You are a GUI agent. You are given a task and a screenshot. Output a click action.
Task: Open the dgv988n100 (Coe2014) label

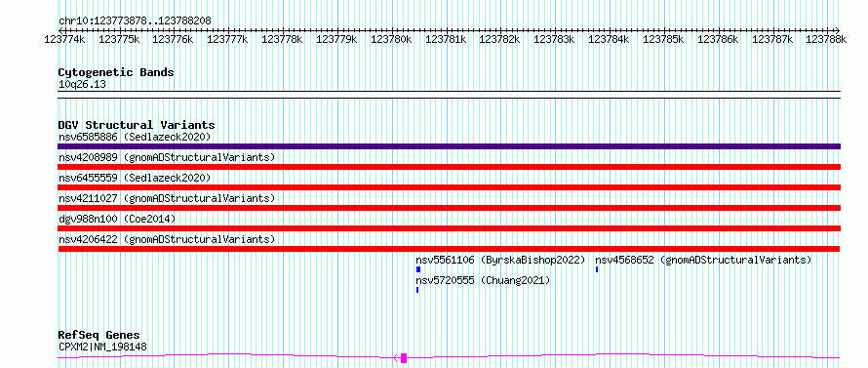click(117, 219)
